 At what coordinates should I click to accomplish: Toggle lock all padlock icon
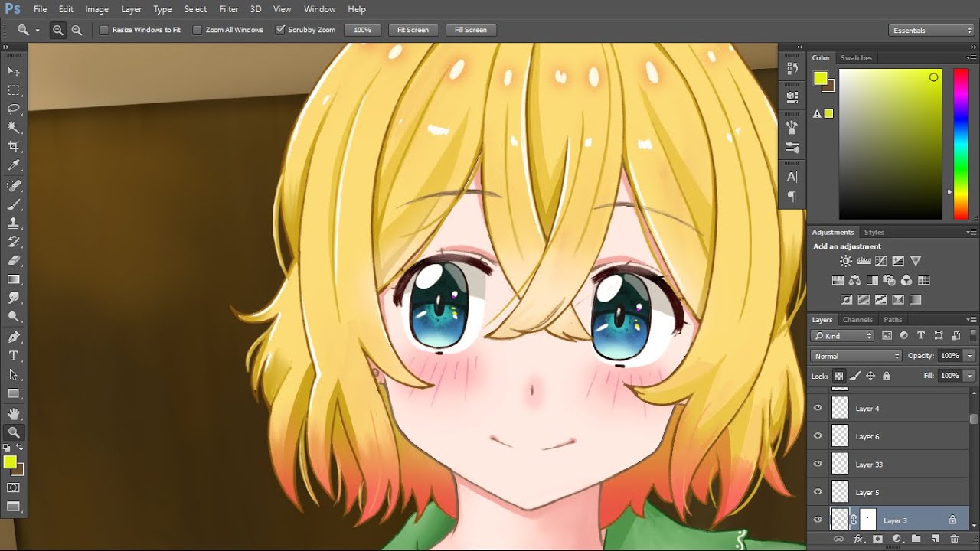pos(887,376)
